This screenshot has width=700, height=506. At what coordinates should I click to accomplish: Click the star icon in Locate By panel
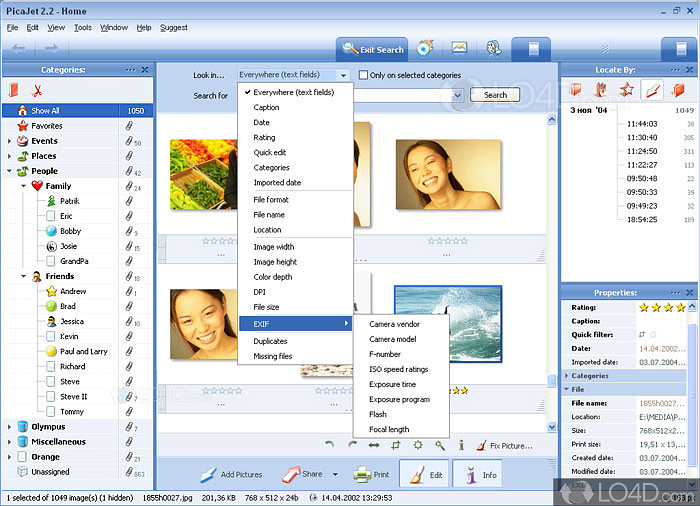626,90
